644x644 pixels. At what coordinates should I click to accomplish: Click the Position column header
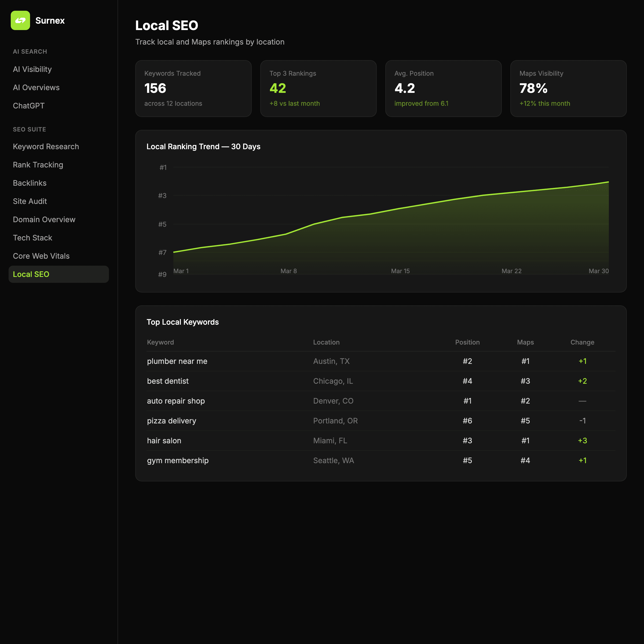point(467,342)
